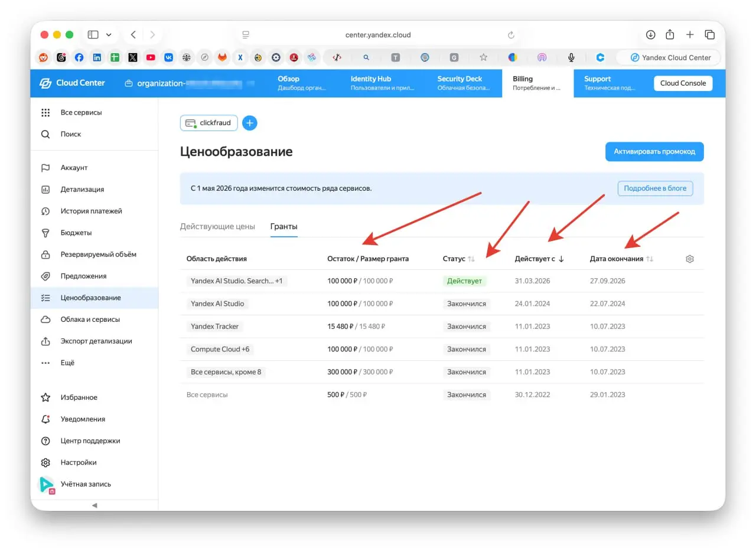756x551 pixels.
Task: Show Safari tab overview
Action: [x=710, y=35]
